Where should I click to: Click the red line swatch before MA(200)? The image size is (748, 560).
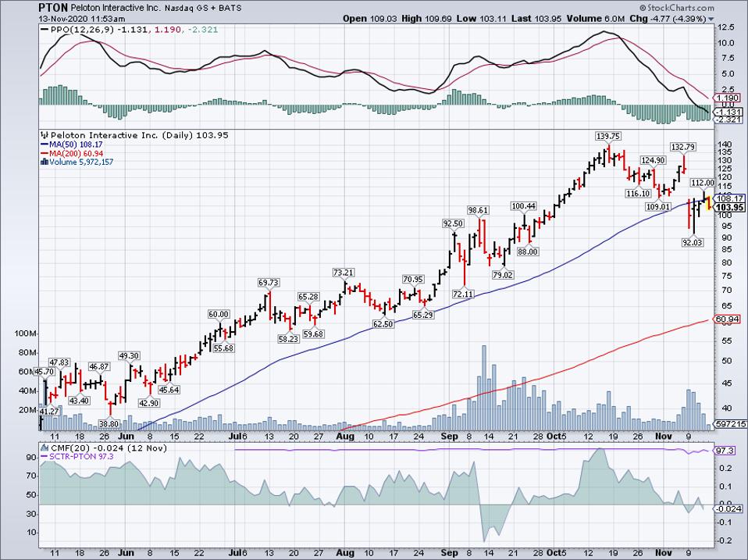tap(45, 154)
